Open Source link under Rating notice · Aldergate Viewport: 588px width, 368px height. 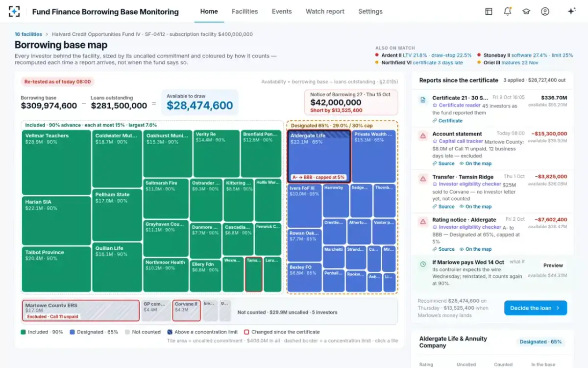pyautogui.click(x=443, y=249)
